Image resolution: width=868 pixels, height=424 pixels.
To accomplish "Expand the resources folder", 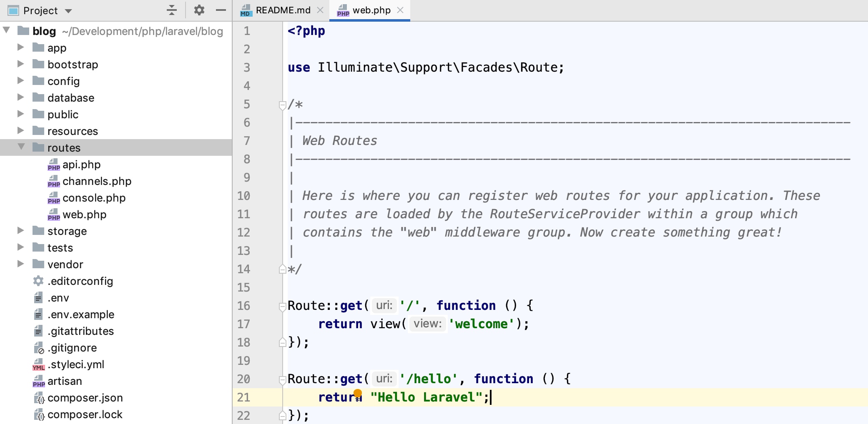I will pyautogui.click(x=20, y=130).
